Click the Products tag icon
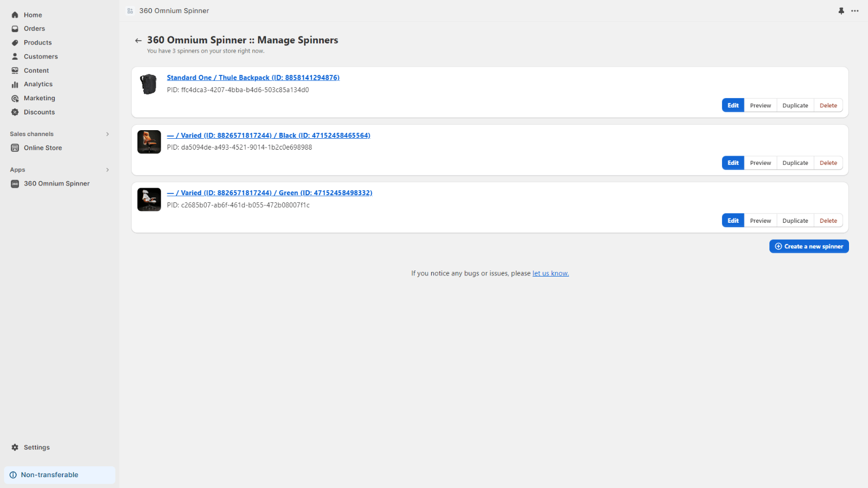 (x=15, y=43)
